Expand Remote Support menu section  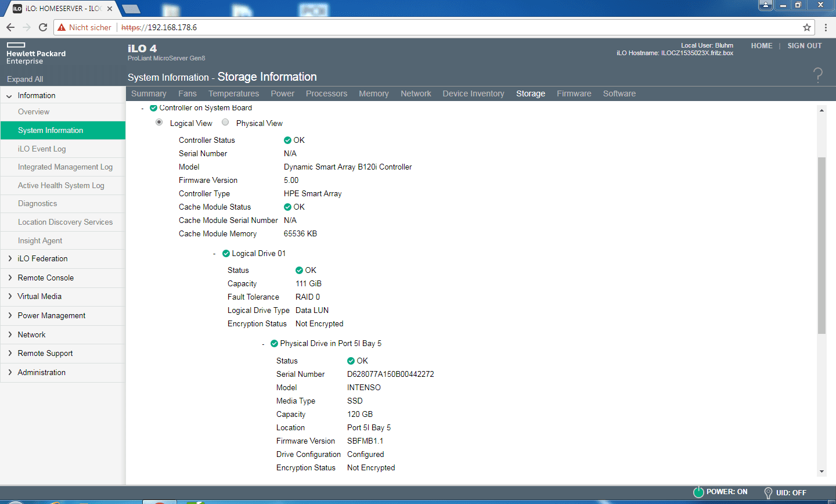(x=10, y=353)
